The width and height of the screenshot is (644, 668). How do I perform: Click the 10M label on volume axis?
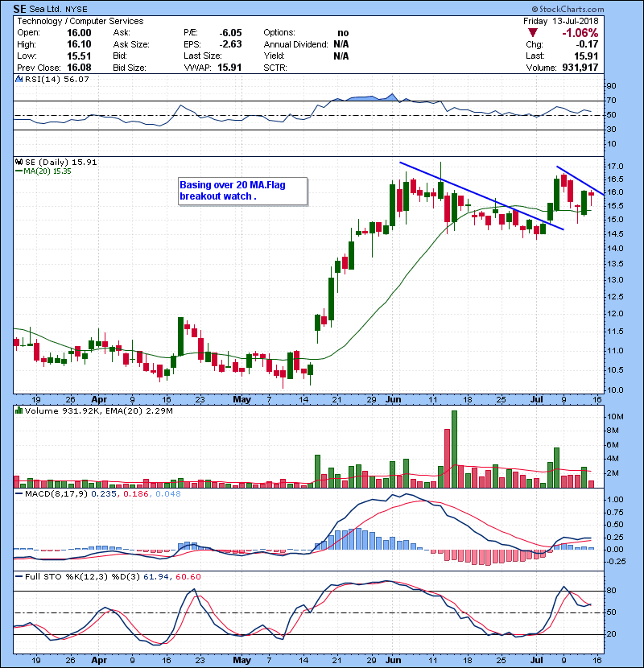(614, 416)
